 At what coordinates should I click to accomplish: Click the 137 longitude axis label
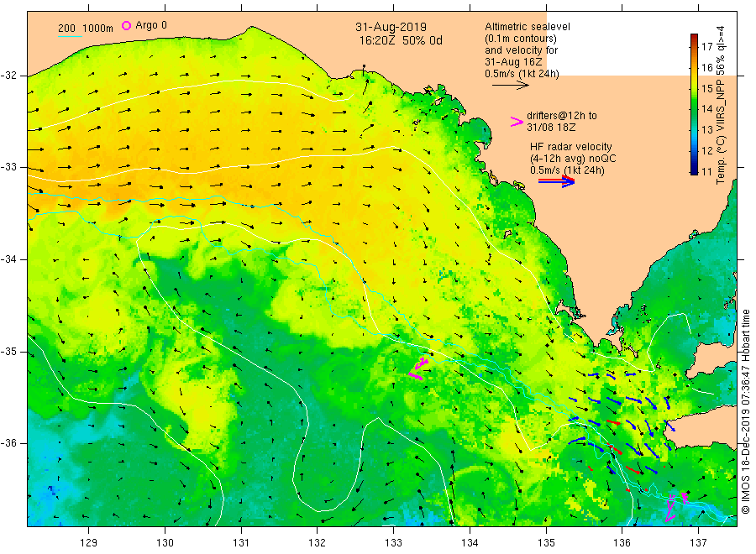(x=698, y=543)
